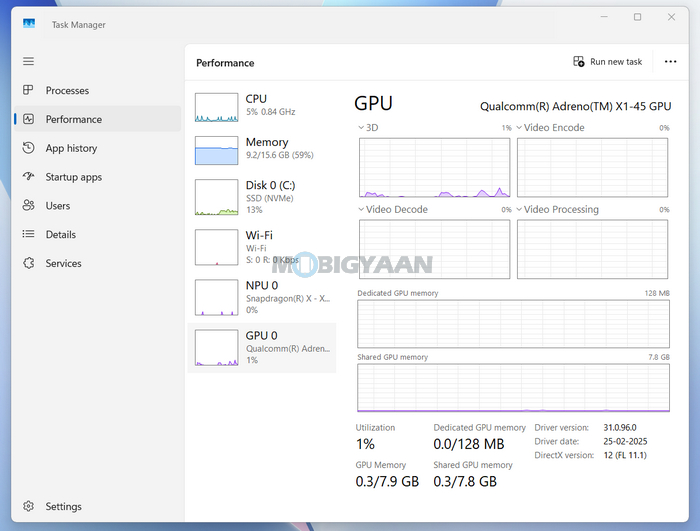Click the Performance page heading
Screen dimensions: 700x531
[225, 63]
